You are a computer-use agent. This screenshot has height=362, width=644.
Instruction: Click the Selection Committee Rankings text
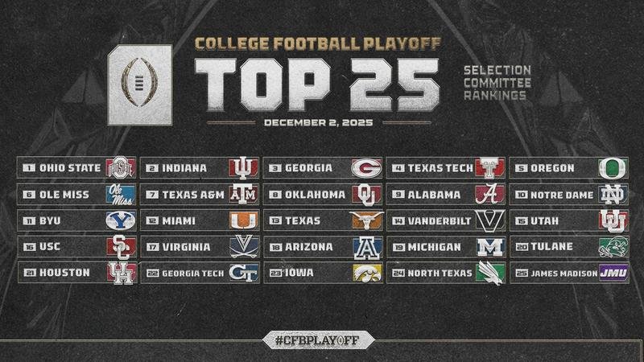pos(496,84)
